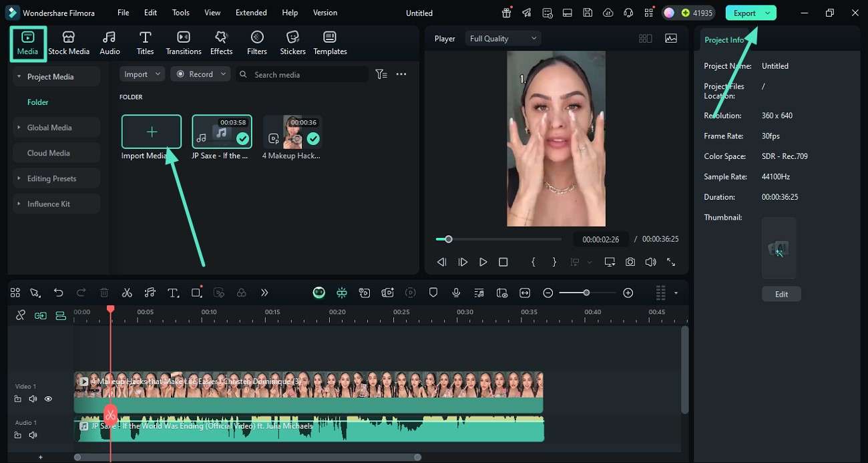
Task: Select the Text tool in the timeline toolbar
Action: [173, 293]
